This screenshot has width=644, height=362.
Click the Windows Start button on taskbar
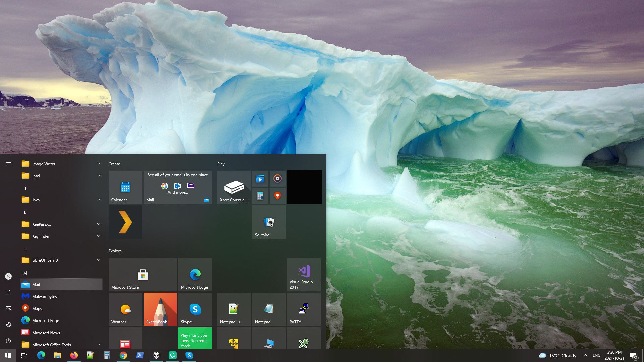tap(8, 355)
